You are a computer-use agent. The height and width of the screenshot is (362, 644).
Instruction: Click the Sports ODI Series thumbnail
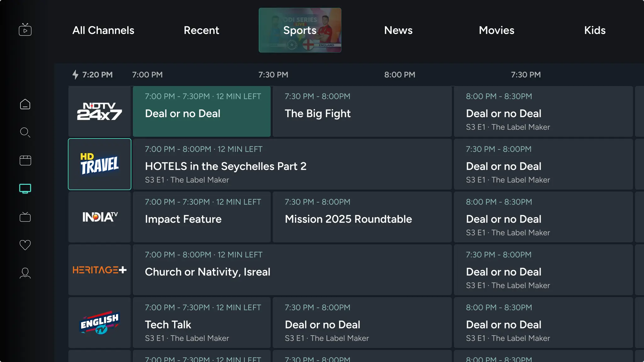pyautogui.click(x=300, y=30)
